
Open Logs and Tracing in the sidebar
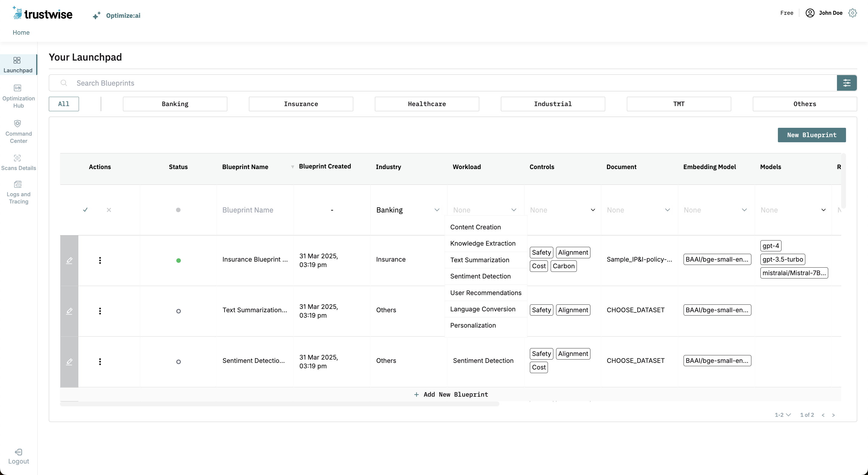17,185
